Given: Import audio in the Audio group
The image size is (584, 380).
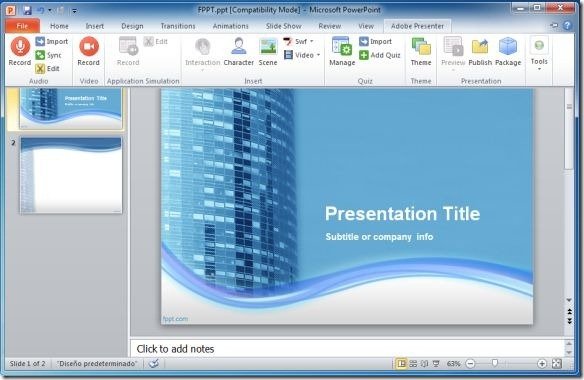Looking at the screenshot, I should [52, 41].
